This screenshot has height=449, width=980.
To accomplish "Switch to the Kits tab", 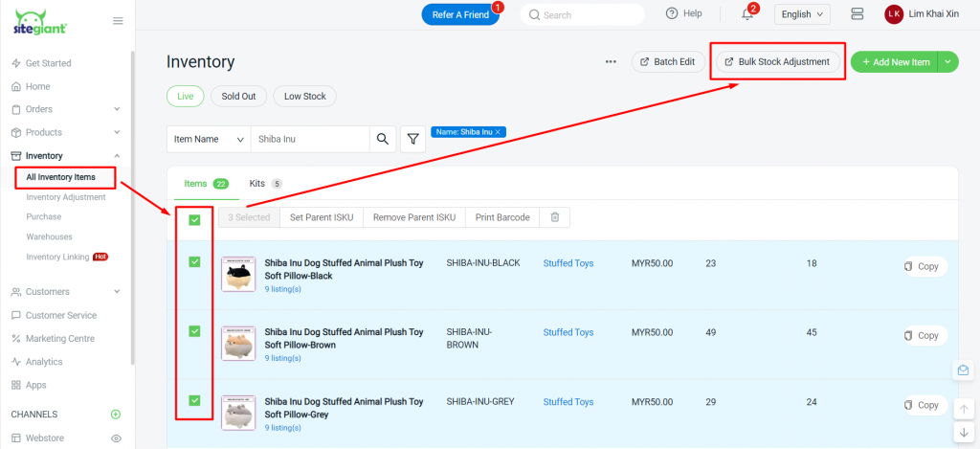I will tap(266, 183).
